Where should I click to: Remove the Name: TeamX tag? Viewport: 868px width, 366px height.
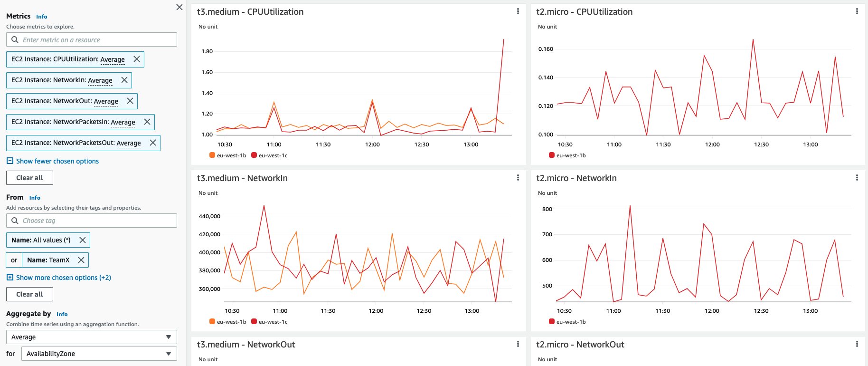tap(81, 260)
